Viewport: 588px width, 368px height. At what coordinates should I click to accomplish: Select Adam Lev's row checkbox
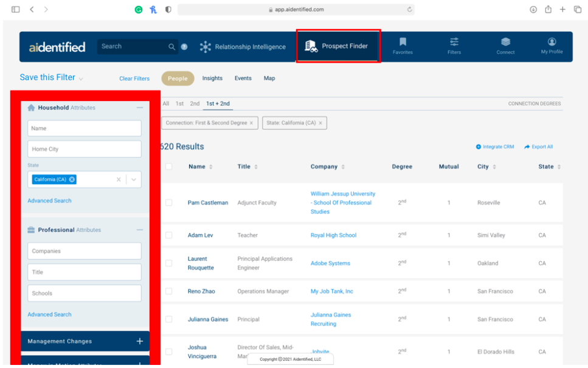coord(169,235)
